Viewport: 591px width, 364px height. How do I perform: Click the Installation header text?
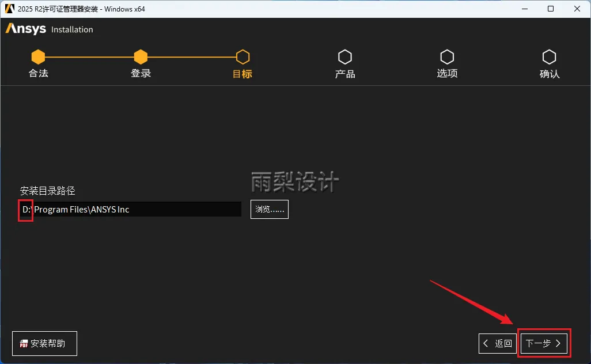click(x=72, y=29)
